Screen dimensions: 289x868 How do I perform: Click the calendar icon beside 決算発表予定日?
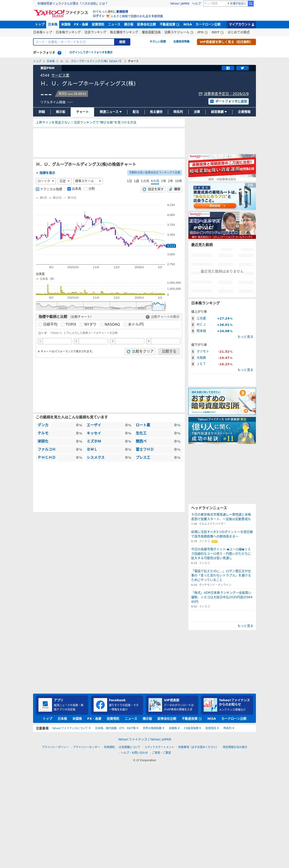pos(201,94)
